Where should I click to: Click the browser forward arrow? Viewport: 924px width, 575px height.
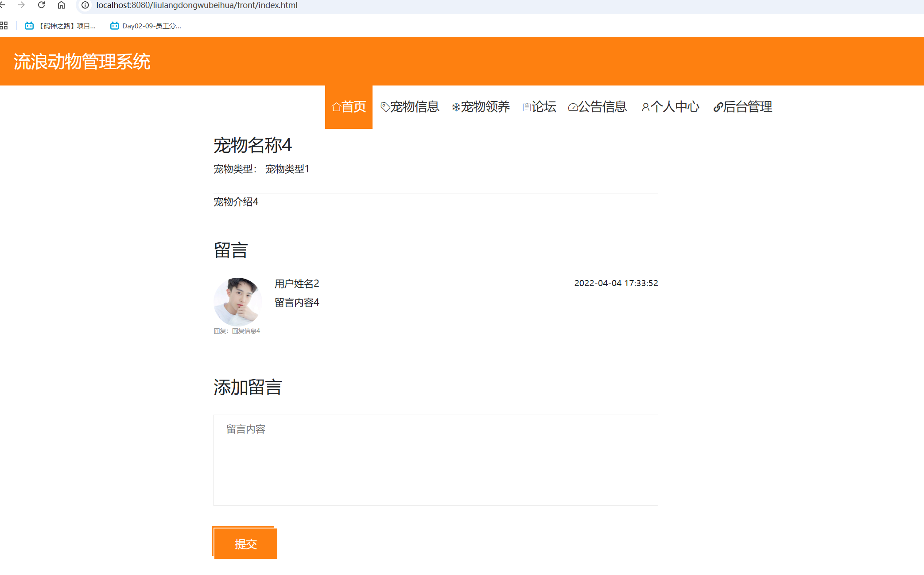(x=21, y=5)
